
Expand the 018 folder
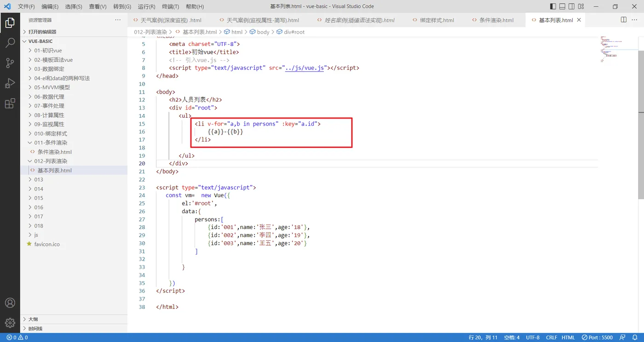[74, 226]
